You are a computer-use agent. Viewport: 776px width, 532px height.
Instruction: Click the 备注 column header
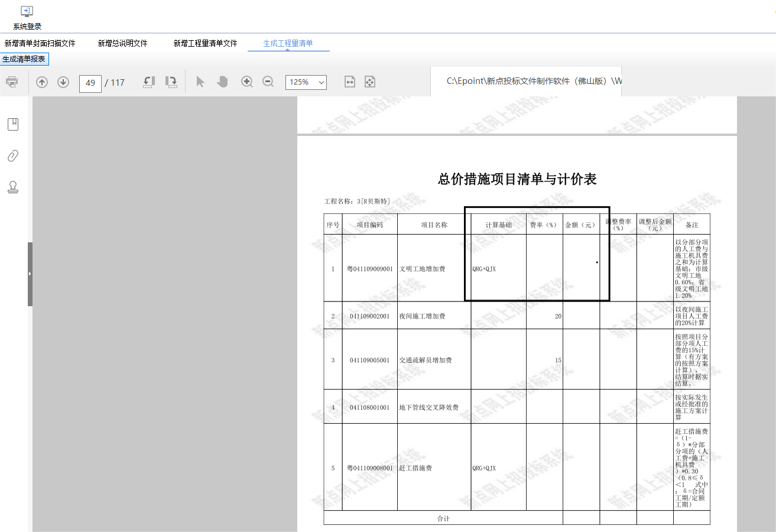[691, 225]
